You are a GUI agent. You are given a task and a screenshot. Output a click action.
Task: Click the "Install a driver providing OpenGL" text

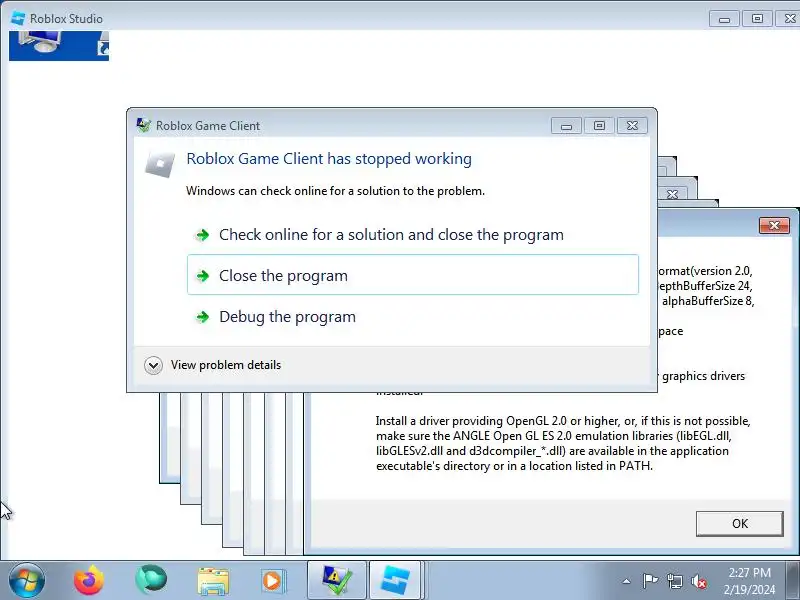pyautogui.click(x=563, y=443)
